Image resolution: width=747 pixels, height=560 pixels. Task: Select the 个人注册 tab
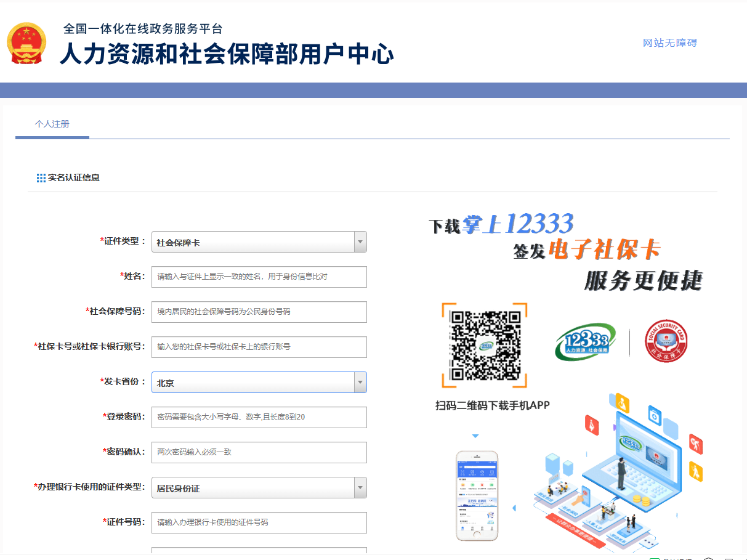[52, 124]
